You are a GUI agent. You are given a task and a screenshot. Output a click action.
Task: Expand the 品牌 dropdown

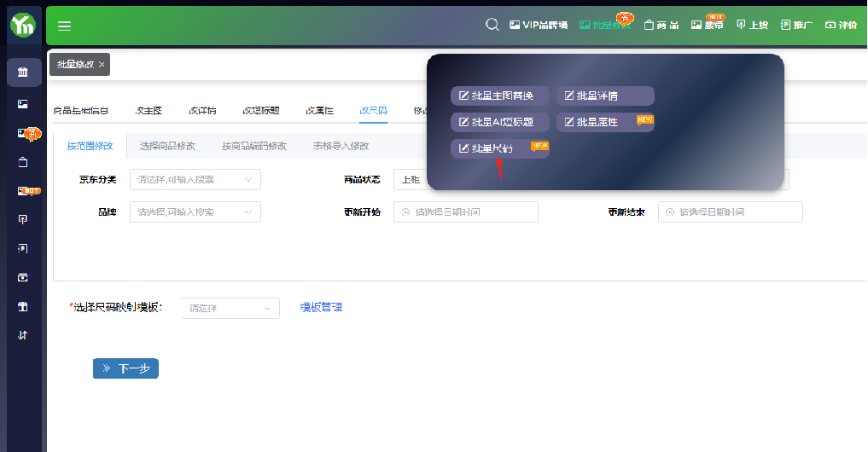point(195,212)
